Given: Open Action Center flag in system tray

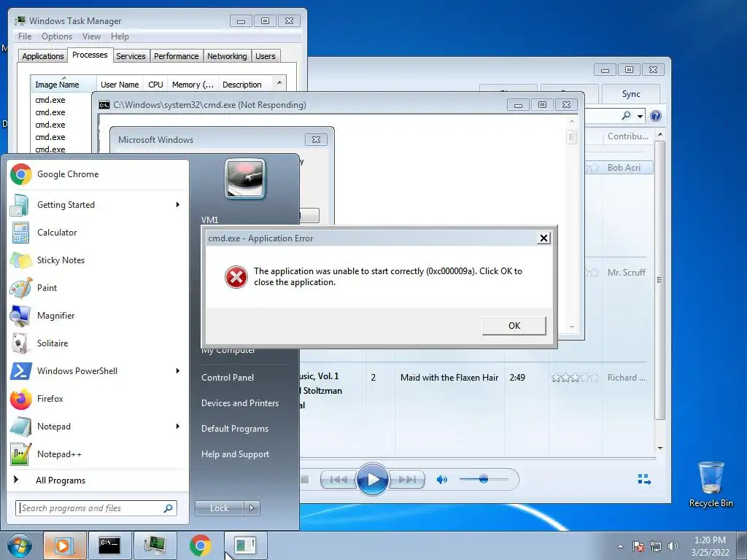Looking at the screenshot, I should click(x=638, y=546).
